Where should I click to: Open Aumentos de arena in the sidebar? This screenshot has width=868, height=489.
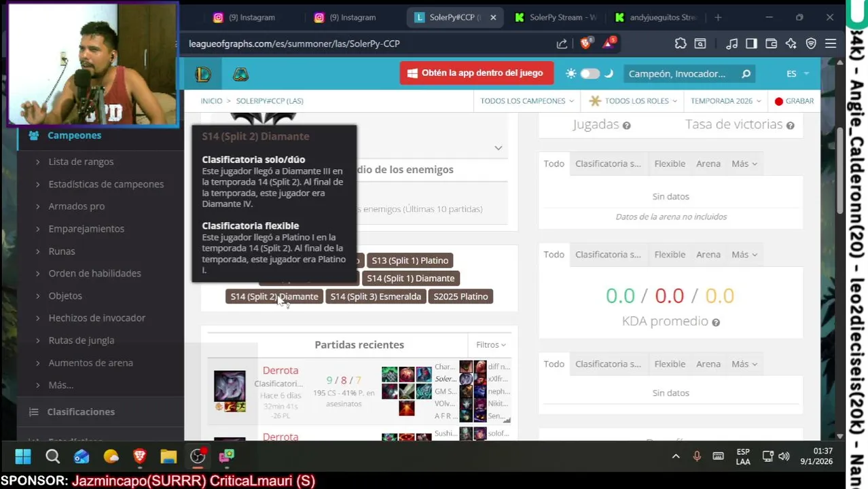point(90,363)
